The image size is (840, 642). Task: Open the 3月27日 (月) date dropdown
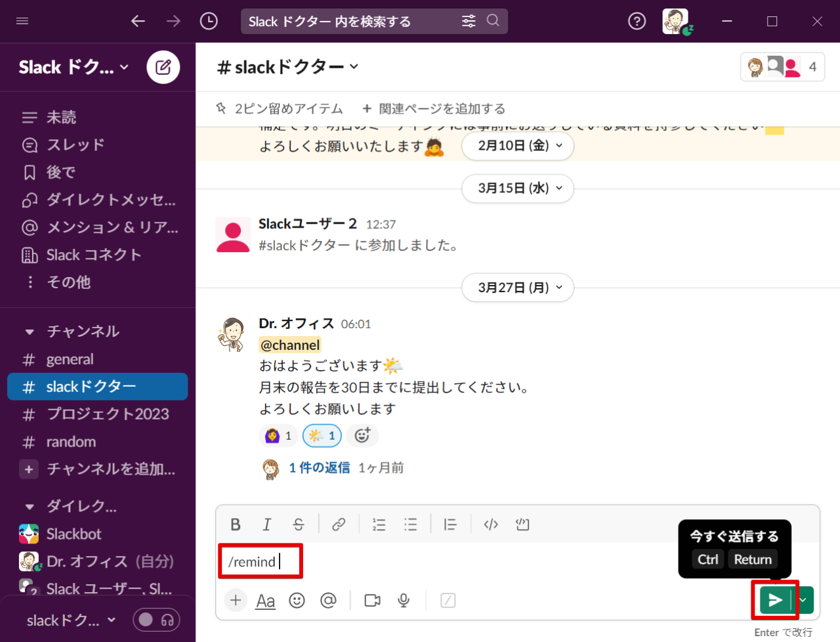pos(518,288)
